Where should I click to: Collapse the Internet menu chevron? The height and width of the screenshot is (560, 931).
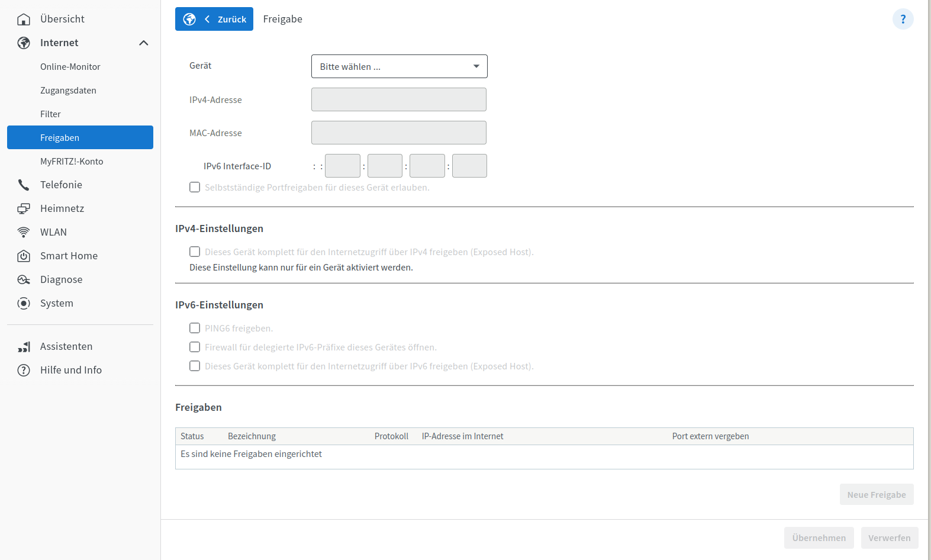click(x=144, y=43)
